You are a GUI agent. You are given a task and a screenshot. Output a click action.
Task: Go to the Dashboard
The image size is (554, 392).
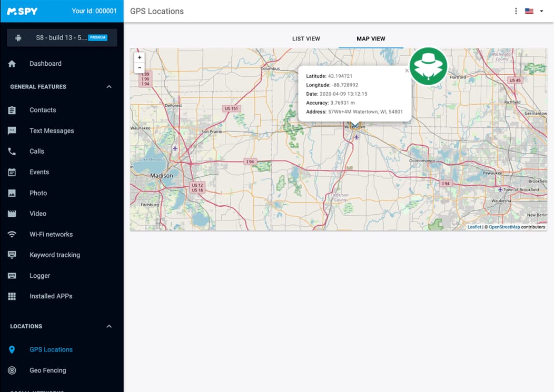(x=46, y=63)
